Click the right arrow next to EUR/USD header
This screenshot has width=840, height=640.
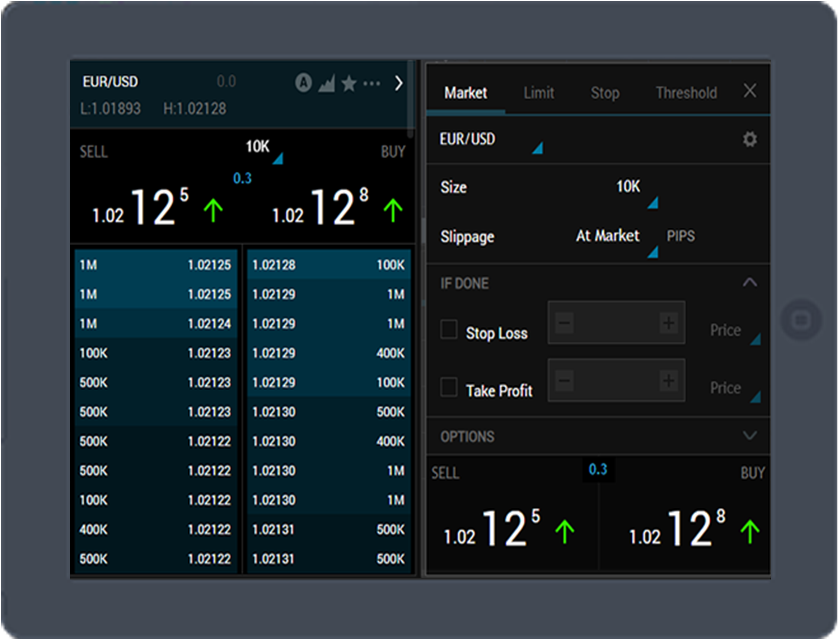coord(398,83)
